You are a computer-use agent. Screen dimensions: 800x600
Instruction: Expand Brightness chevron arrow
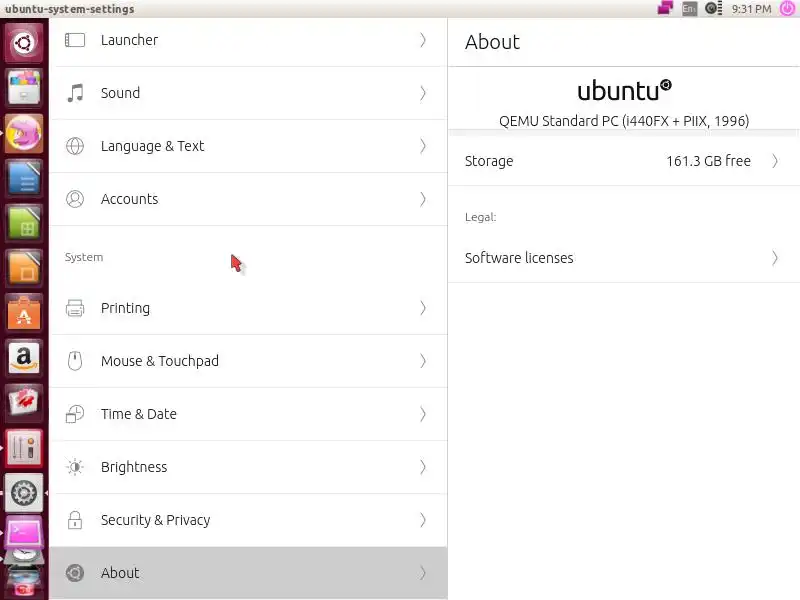pos(422,467)
